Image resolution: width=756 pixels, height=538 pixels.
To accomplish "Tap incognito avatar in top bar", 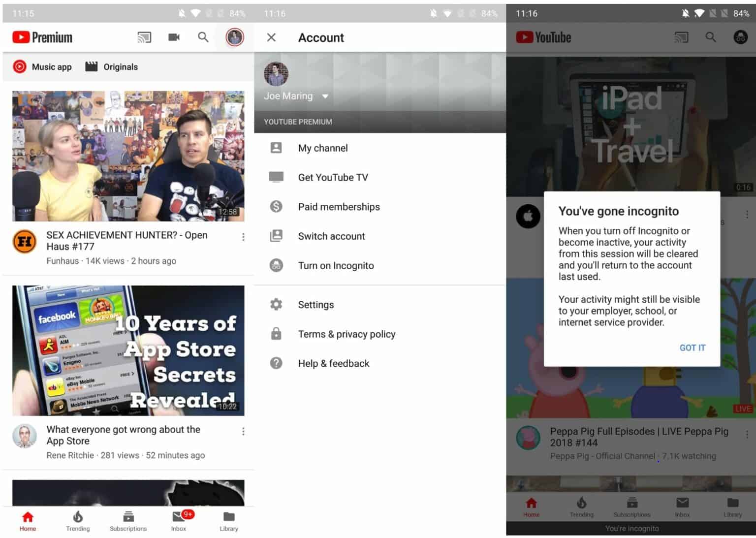I will pyautogui.click(x=740, y=37).
